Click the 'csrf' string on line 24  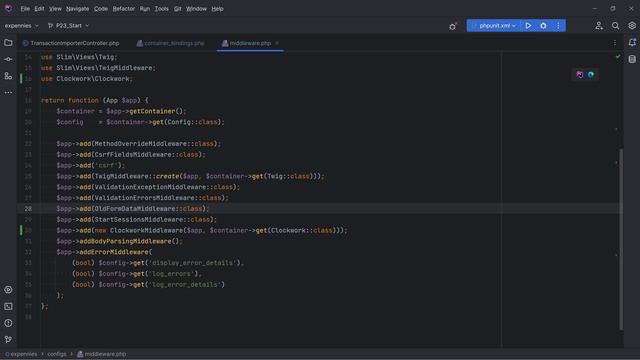coord(106,166)
